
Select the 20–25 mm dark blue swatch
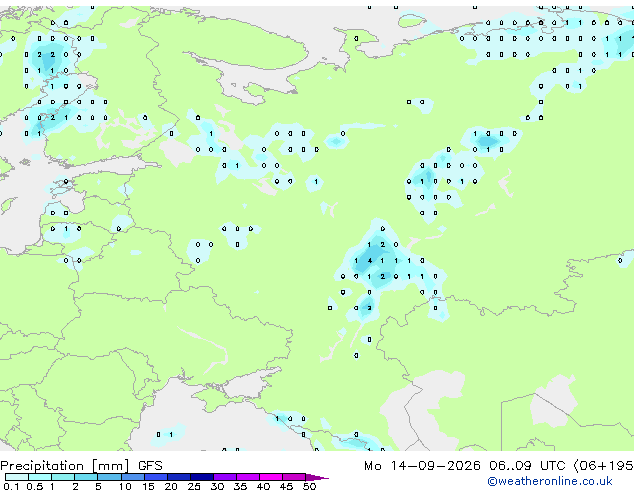[179, 477]
